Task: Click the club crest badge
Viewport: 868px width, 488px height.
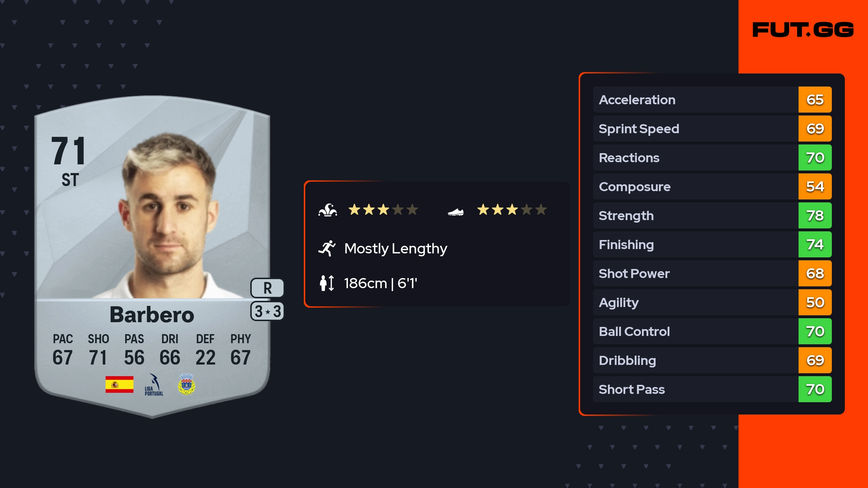Action: tap(187, 384)
